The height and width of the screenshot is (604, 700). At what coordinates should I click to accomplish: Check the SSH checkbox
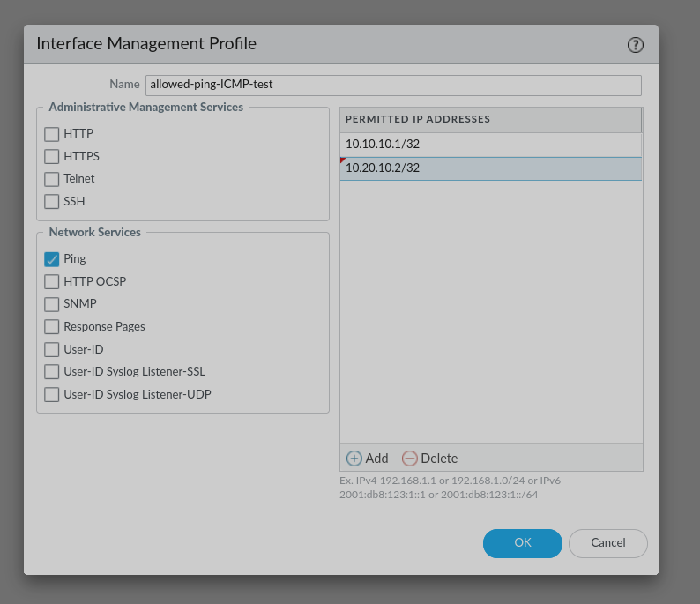click(x=52, y=201)
